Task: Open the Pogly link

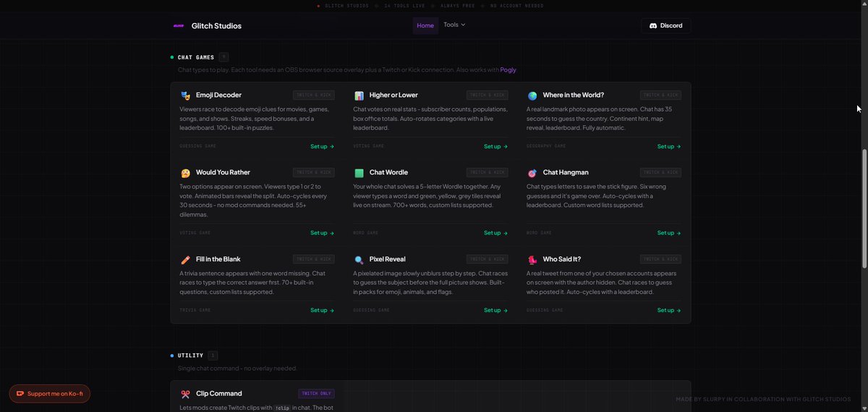Action: 508,70
